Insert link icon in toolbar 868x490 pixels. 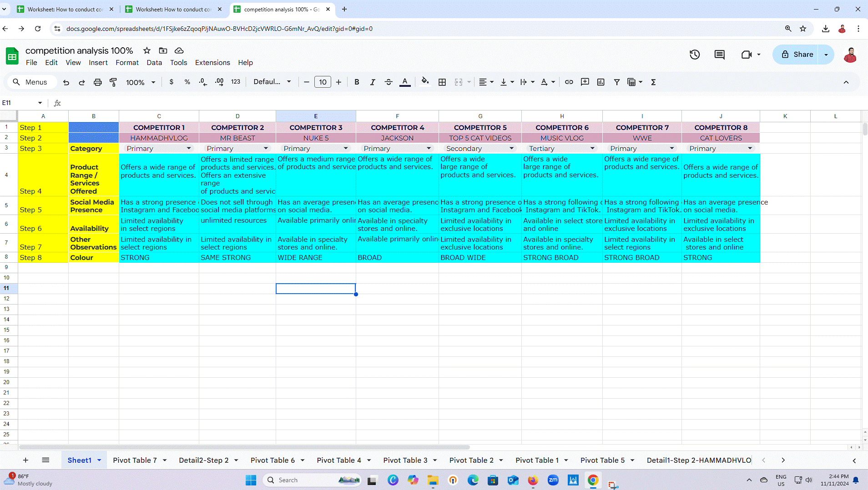tap(569, 82)
